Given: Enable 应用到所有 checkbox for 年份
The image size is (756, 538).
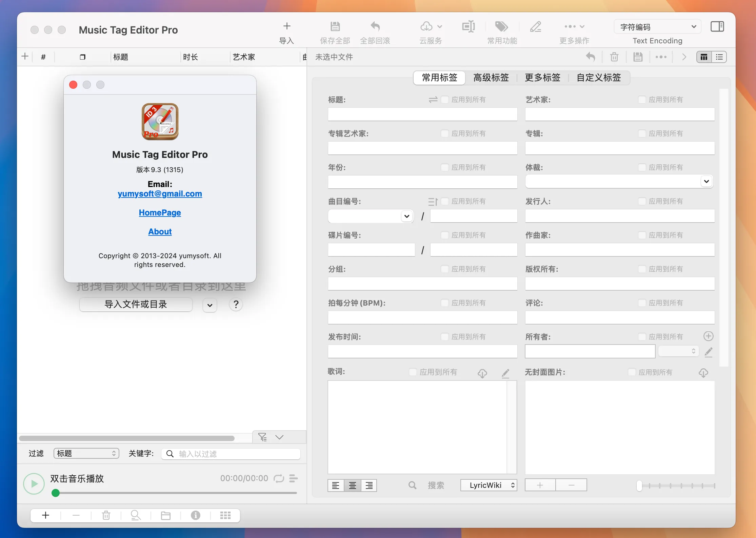Looking at the screenshot, I should tap(445, 167).
